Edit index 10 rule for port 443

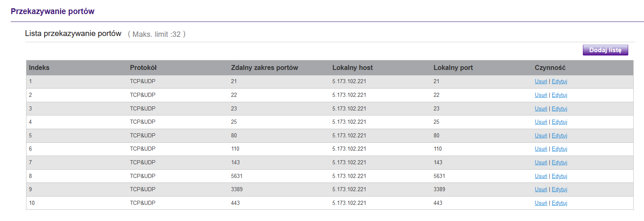click(x=559, y=203)
